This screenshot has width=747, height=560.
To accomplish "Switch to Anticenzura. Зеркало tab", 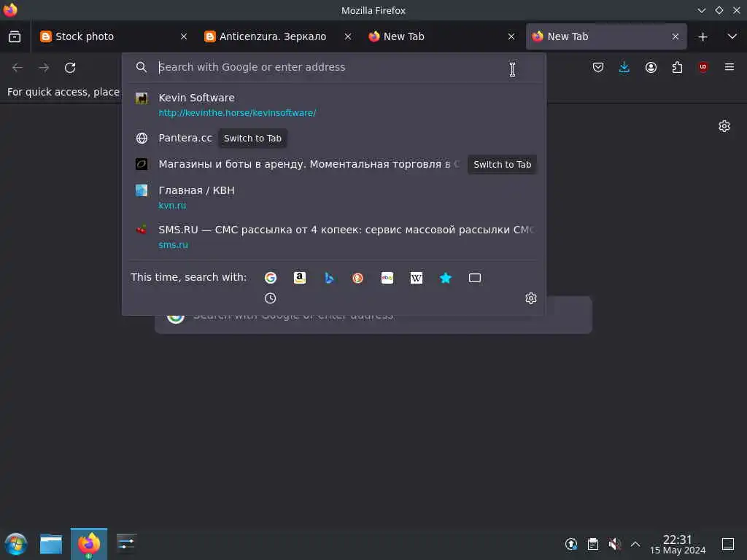I will [x=277, y=36].
